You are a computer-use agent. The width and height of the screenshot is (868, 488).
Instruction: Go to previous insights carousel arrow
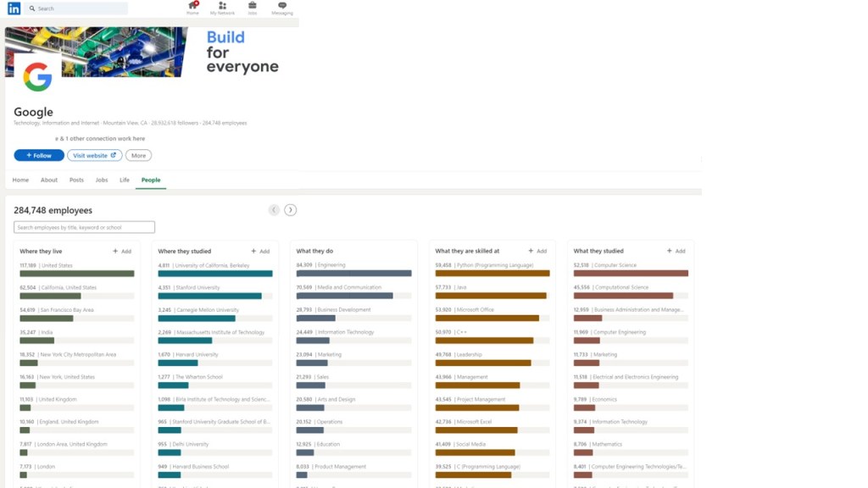274,210
